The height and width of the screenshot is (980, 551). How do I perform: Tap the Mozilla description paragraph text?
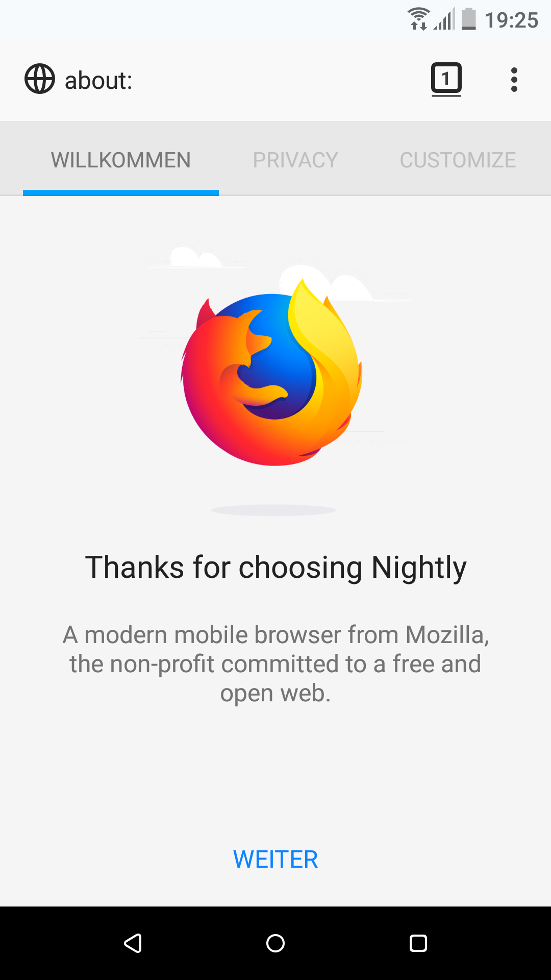[275, 664]
